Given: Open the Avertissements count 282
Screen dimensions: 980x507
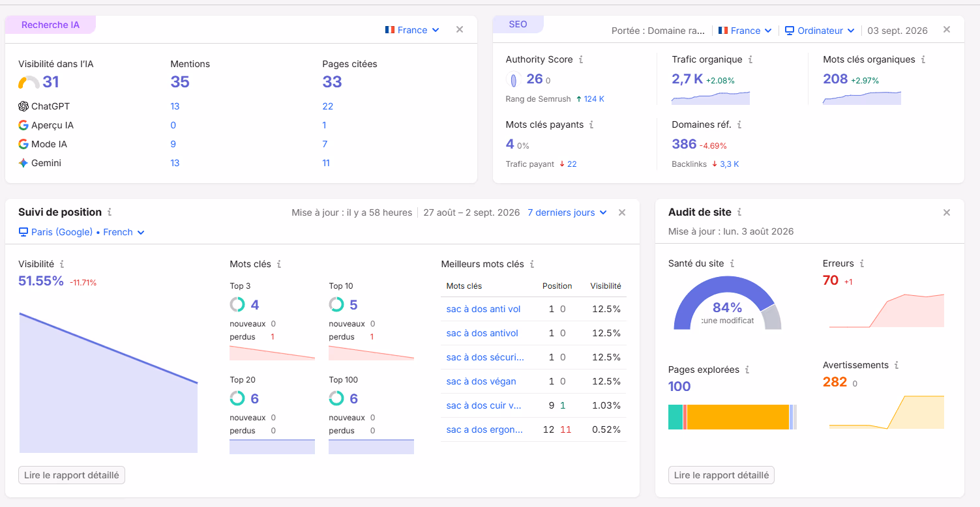Looking at the screenshot, I should coord(835,382).
